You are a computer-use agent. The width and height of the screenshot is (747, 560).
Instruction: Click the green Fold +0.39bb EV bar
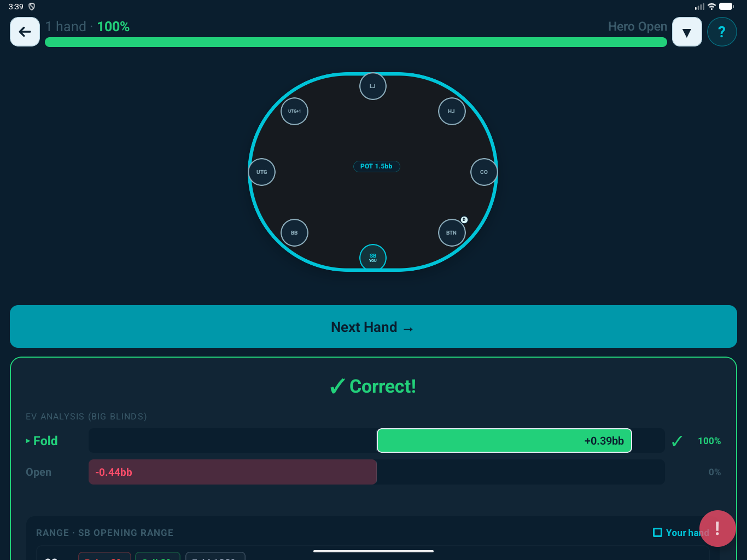504,441
